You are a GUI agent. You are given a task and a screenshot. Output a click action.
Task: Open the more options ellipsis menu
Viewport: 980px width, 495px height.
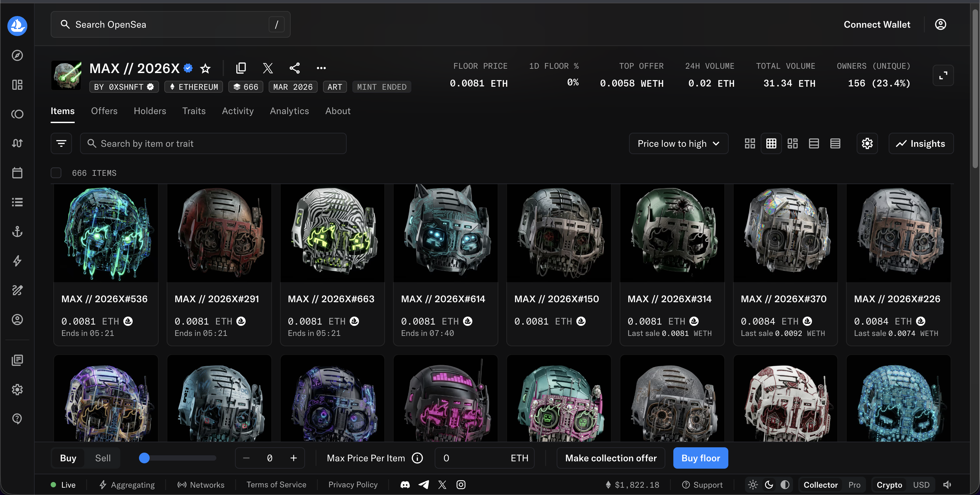click(x=321, y=68)
